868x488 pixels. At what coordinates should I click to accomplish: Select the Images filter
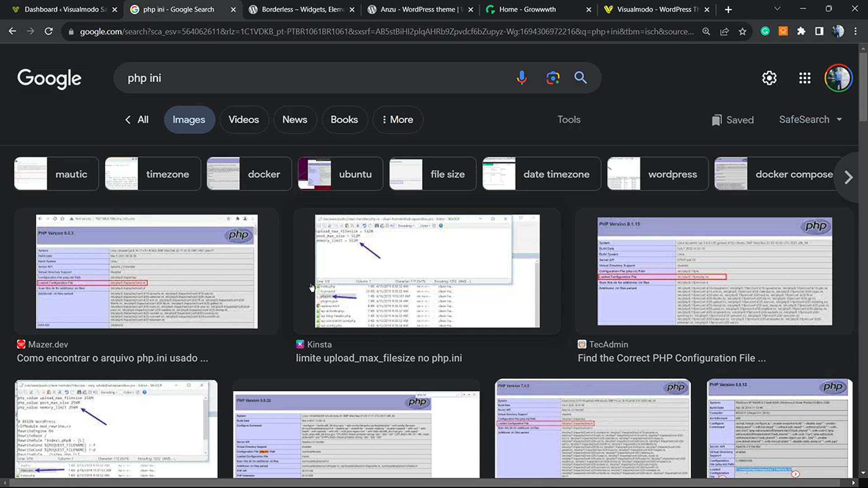tap(189, 120)
